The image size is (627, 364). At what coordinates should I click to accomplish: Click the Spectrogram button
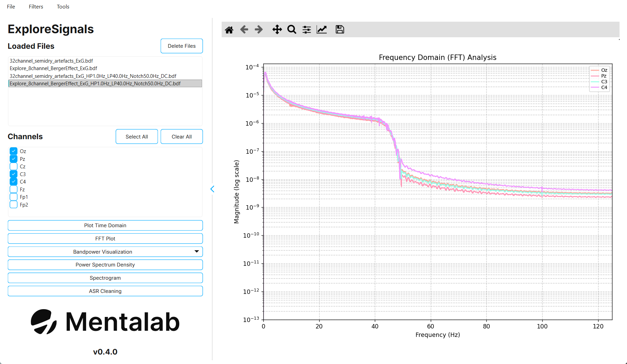[x=105, y=278]
